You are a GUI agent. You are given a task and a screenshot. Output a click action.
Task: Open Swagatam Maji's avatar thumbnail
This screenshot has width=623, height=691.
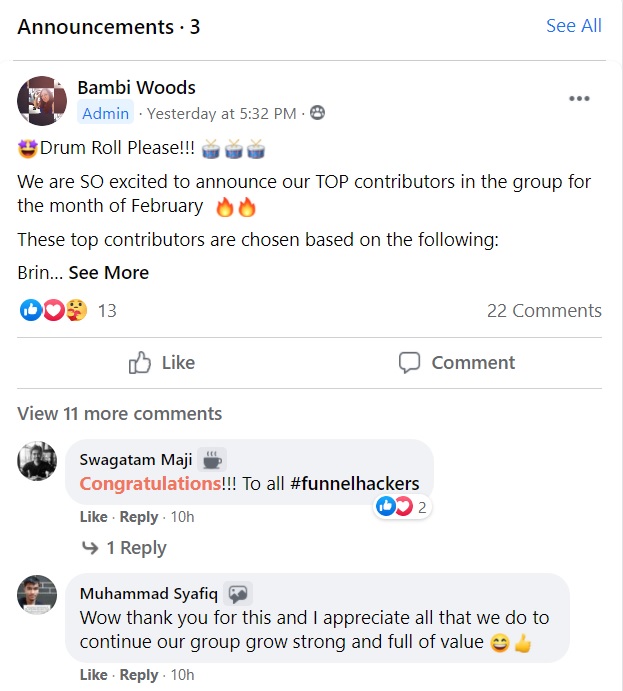[x=38, y=461]
